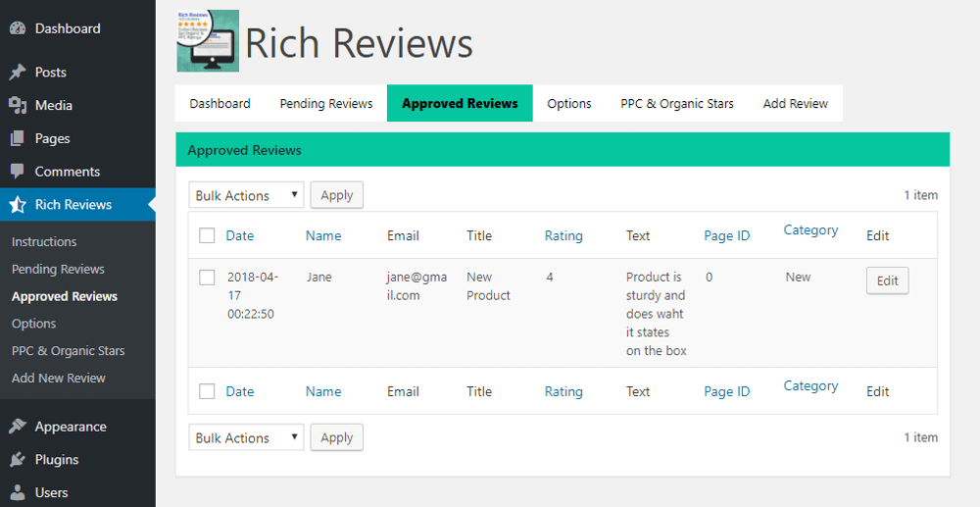Click the Appearance paintbrush icon
Image resolution: width=980 pixels, height=507 pixels.
pyautogui.click(x=18, y=427)
